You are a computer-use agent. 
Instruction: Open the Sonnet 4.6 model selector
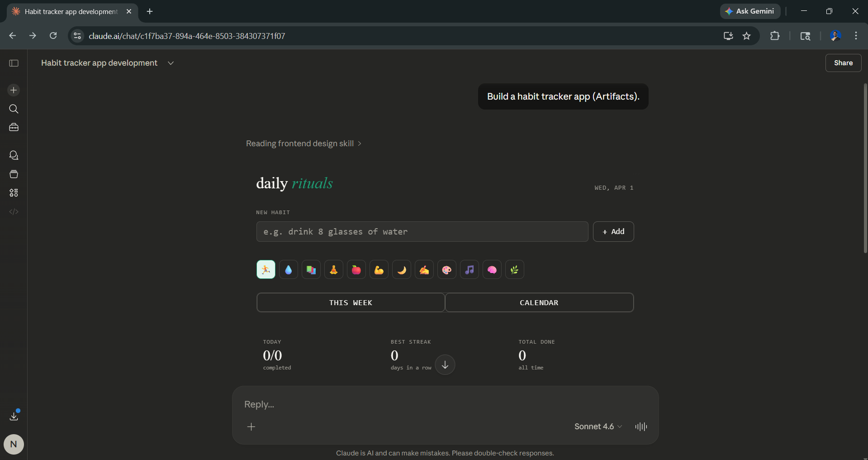598,426
